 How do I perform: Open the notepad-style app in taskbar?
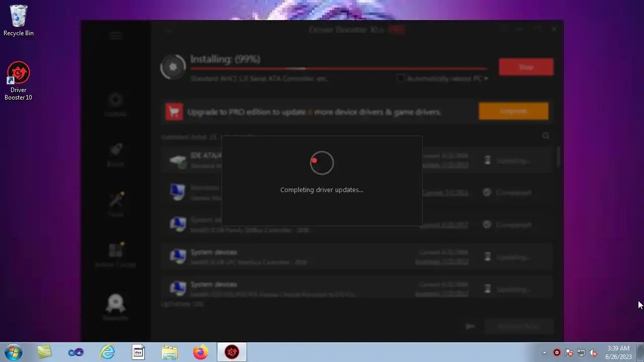138,352
